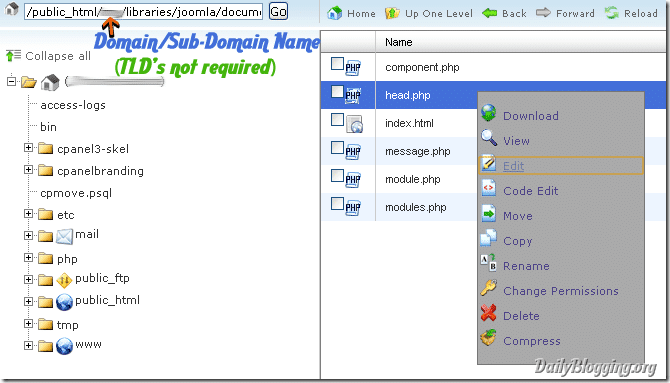Select the component.php file name
Image resolution: width=670 pixels, height=383 pixels.
point(422,68)
